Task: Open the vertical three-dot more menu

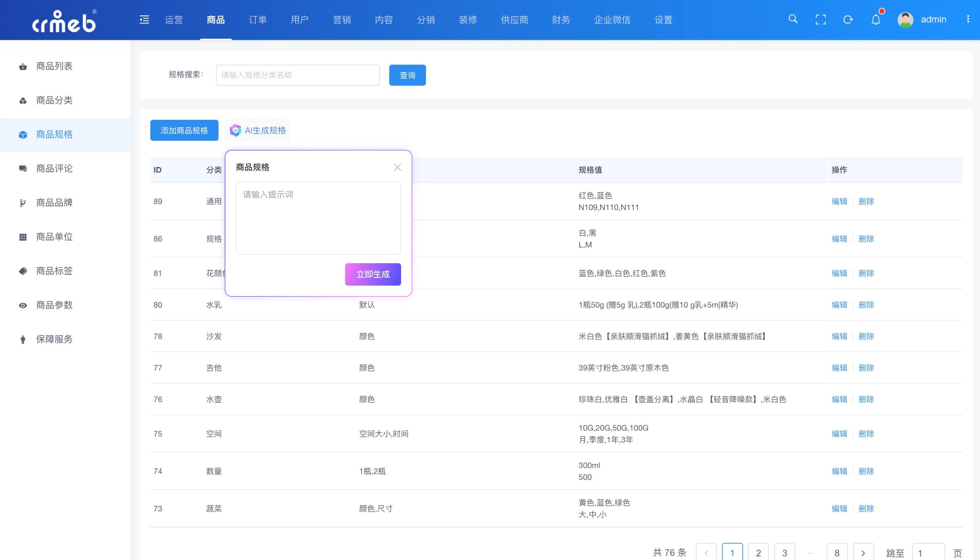Action: 968,19
